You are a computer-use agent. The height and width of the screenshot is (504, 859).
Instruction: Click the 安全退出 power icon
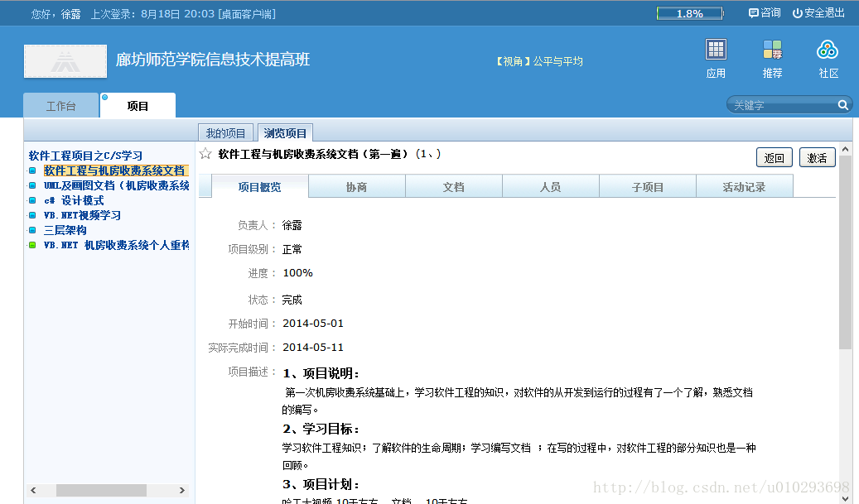pos(797,13)
